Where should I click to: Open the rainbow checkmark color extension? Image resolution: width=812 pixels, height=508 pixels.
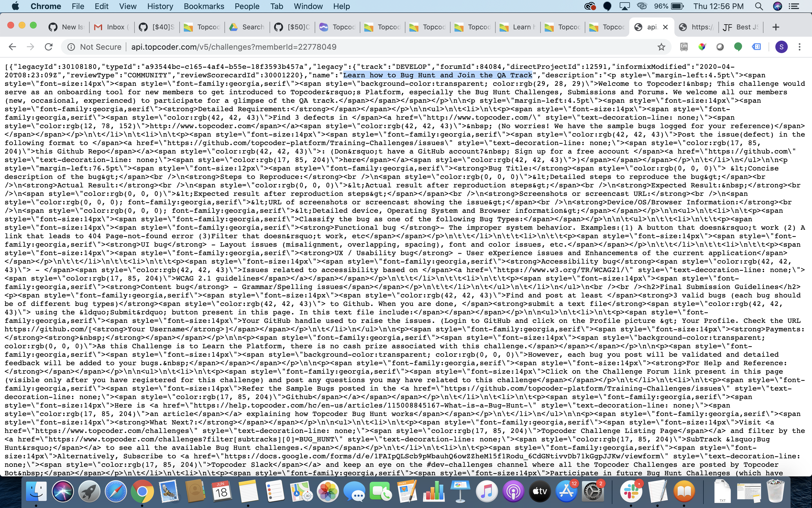click(x=702, y=47)
